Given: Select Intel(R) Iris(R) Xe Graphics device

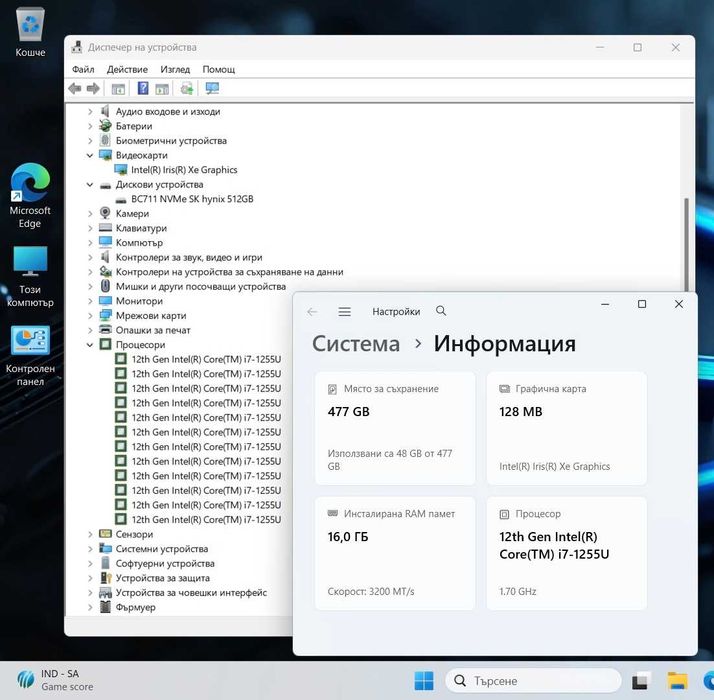Looking at the screenshot, I should pyautogui.click(x=184, y=170).
